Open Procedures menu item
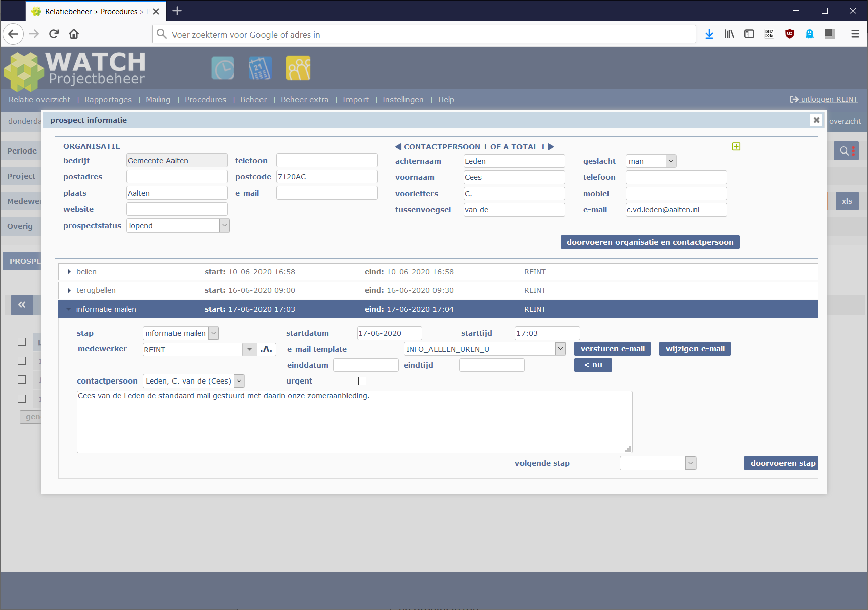The height and width of the screenshot is (610, 868). click(x=206, y=100)
